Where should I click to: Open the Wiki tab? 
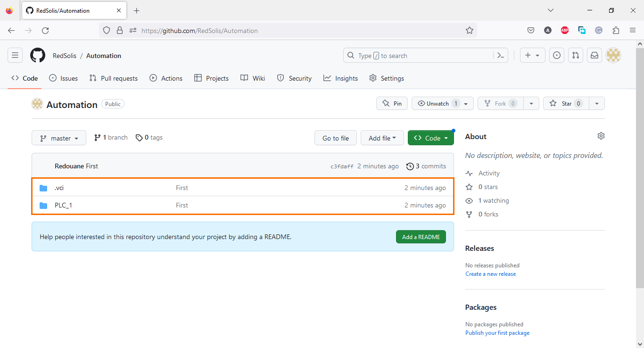[253, 78]
